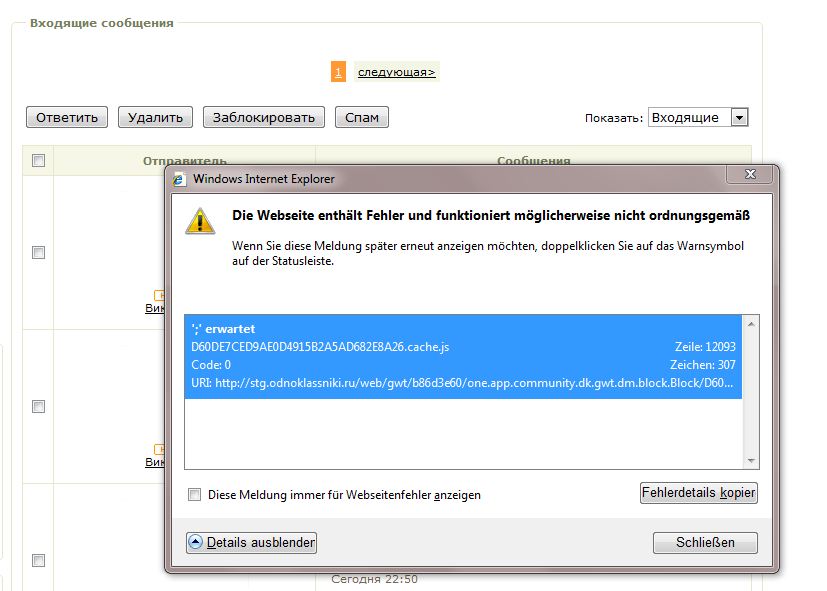Collapse details with Details ausblenden
This screenshot has width=827, height=591.
coord(252,542)
